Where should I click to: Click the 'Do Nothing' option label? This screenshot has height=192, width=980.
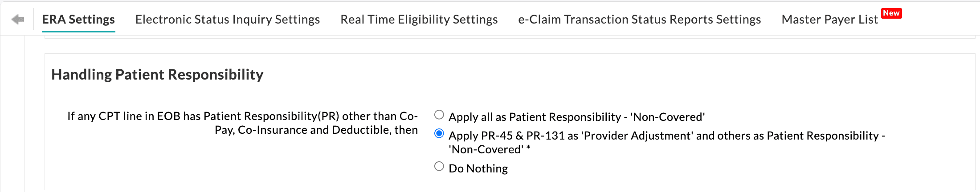pyautogui.click(x=478, y=168)
